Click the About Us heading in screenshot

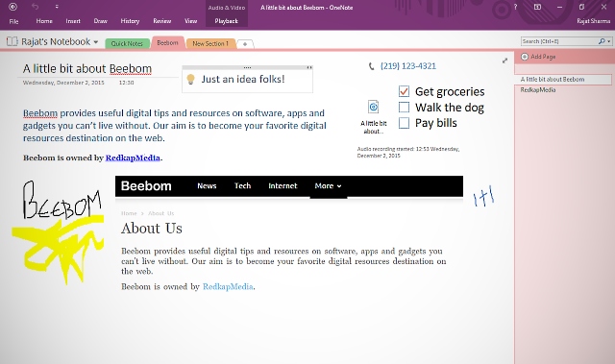(152, 228)
